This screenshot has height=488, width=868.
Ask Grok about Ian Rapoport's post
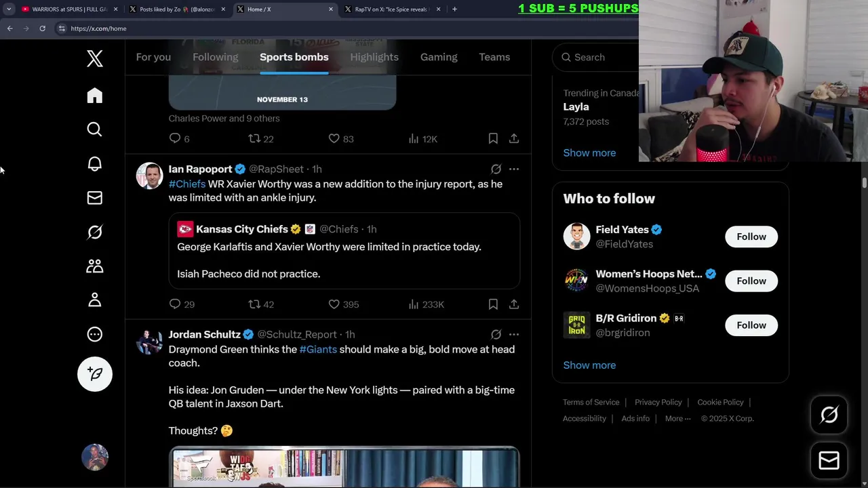(x=496, y=169)
